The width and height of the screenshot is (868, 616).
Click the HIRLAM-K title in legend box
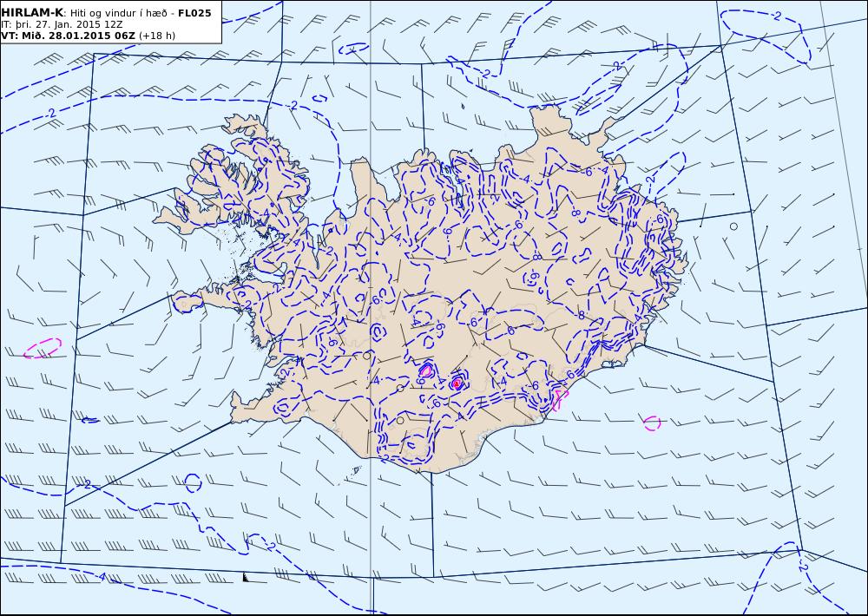point(32,13)
